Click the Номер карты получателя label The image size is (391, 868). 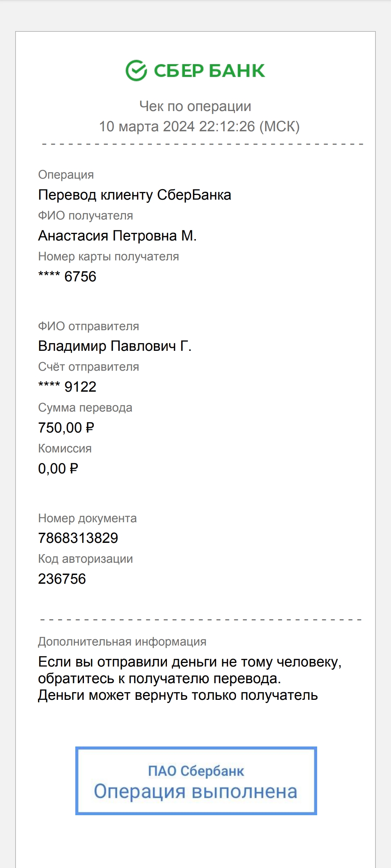click(109, 256)
